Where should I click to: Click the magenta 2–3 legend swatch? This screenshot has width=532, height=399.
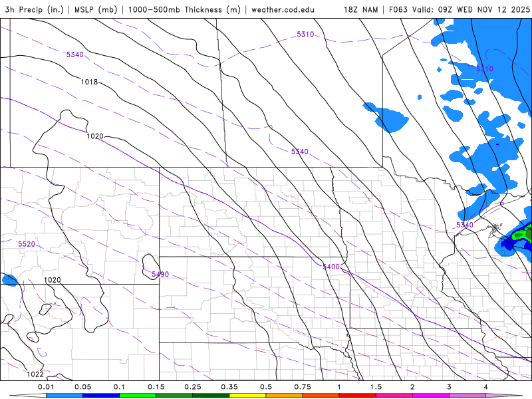pyautogui.click(x=431, y=396)
